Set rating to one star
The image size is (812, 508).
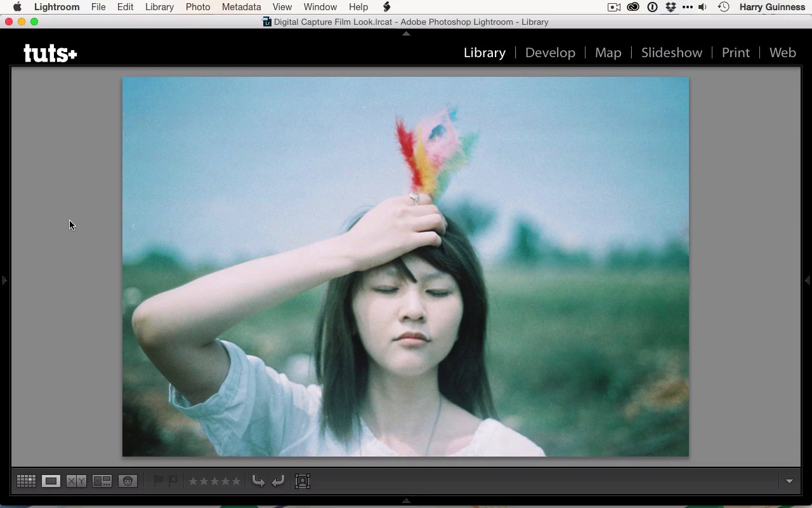point(193,481)
